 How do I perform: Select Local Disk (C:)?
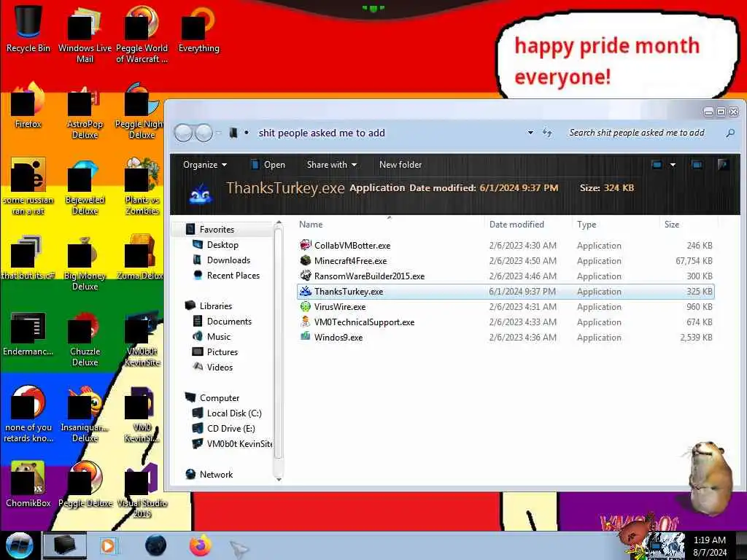234,413
